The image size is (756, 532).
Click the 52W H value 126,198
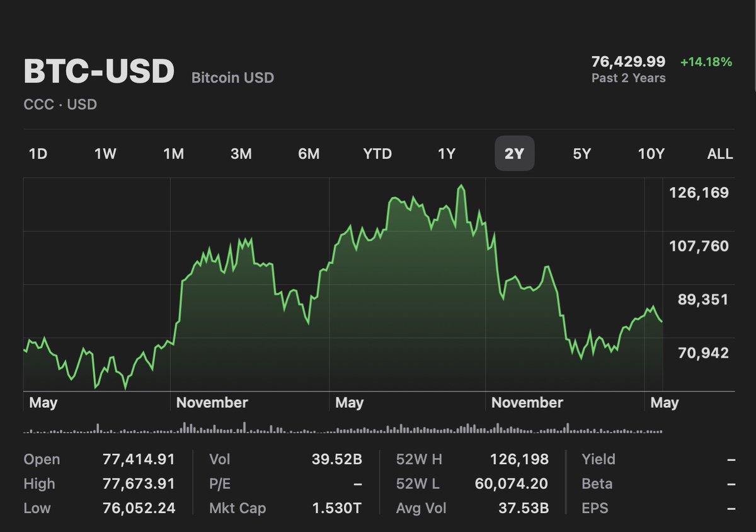click(x=519, y=460)
